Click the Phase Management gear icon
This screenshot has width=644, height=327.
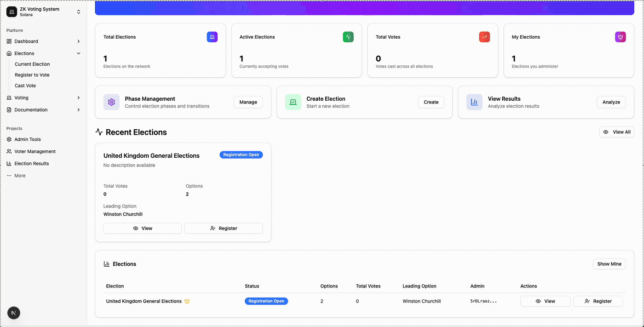click(x=111, y=102)
